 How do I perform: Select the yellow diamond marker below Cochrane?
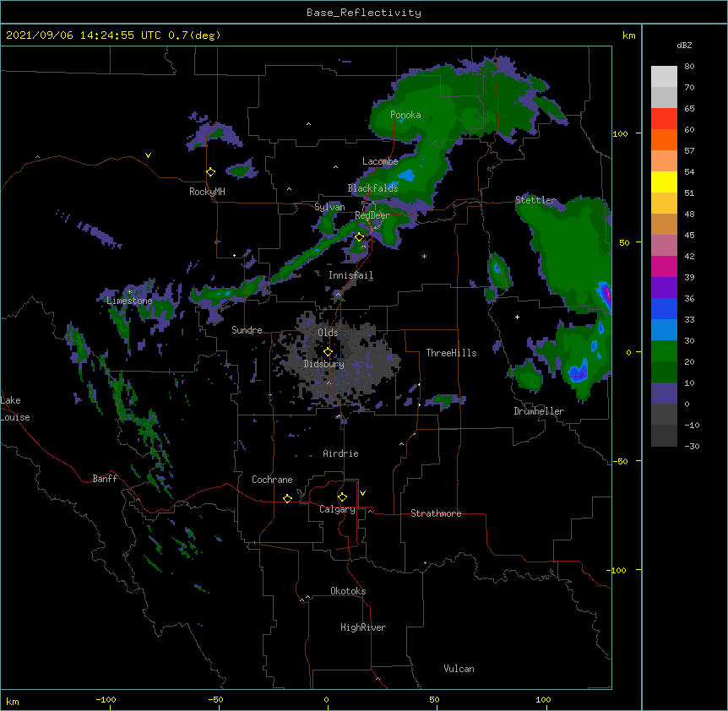pyautogui.click(x=287, y=498)
